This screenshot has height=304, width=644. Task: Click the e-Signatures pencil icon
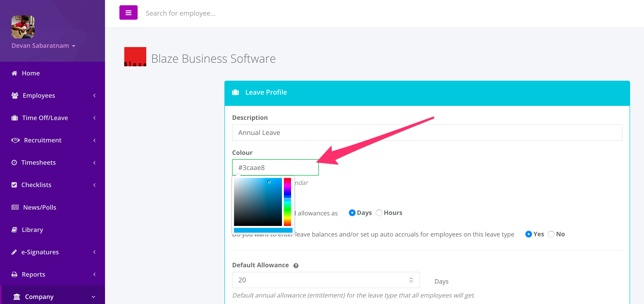click(14, 252)
